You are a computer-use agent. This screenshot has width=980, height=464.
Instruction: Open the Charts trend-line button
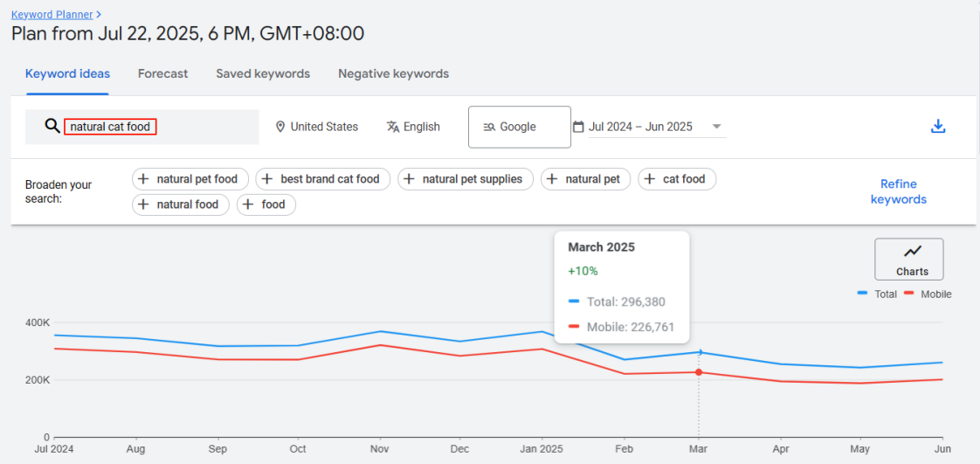coord(908,260)
